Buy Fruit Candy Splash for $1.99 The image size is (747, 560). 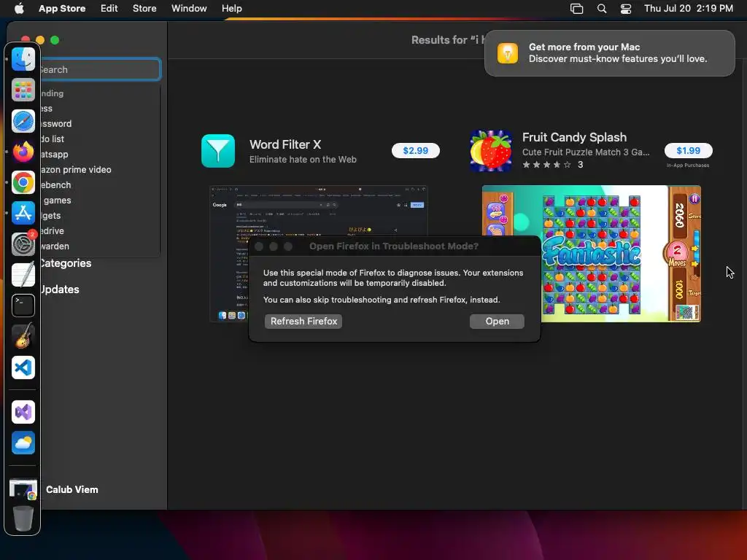tap(689, 150)
